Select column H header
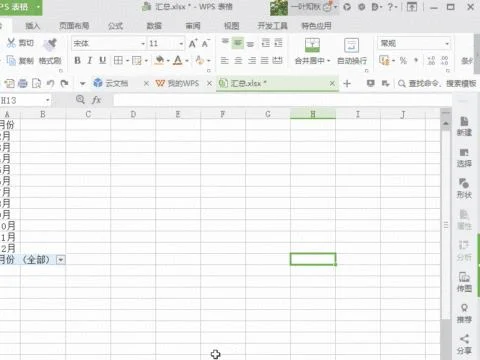 point(313,114)
